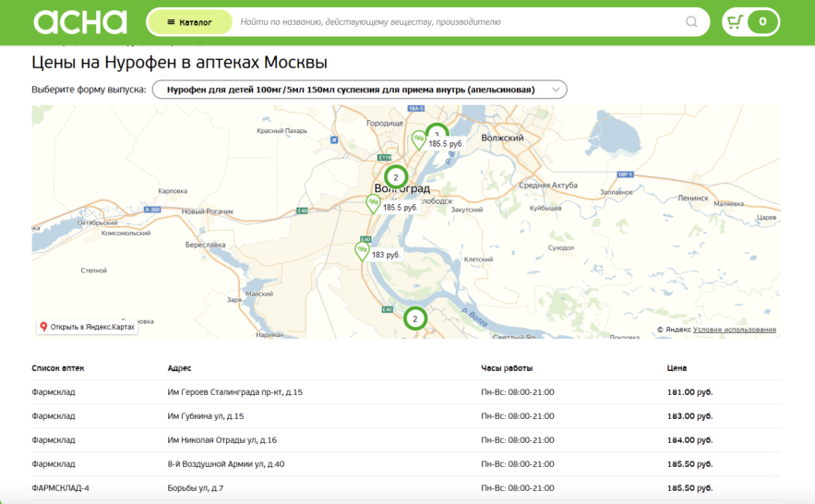Click the АСНА logo
Image resolution: width=815 pixels, height=504 pixels.
[80, 22]
